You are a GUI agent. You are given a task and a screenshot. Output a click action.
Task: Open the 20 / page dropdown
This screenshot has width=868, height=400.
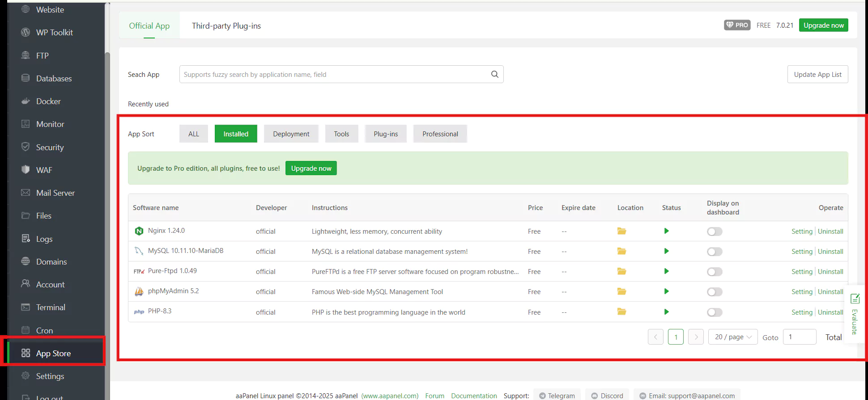[x=733, y=337]
